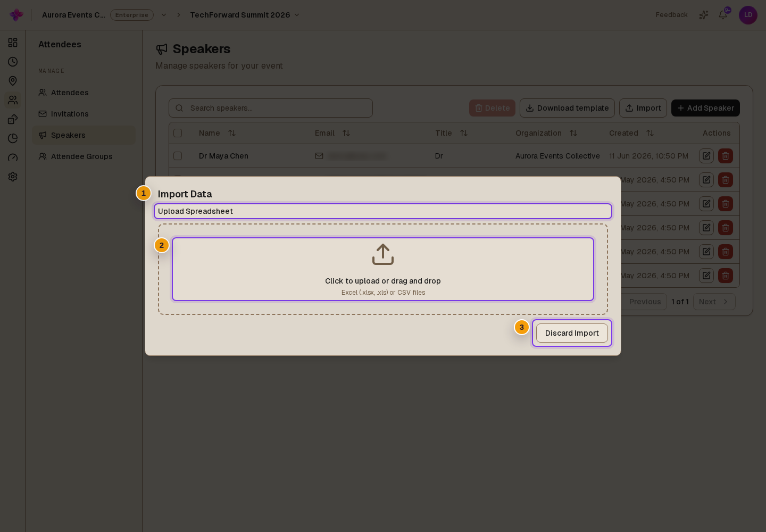Check the Dr Maya Chen row checkbox

pos(178,156)
